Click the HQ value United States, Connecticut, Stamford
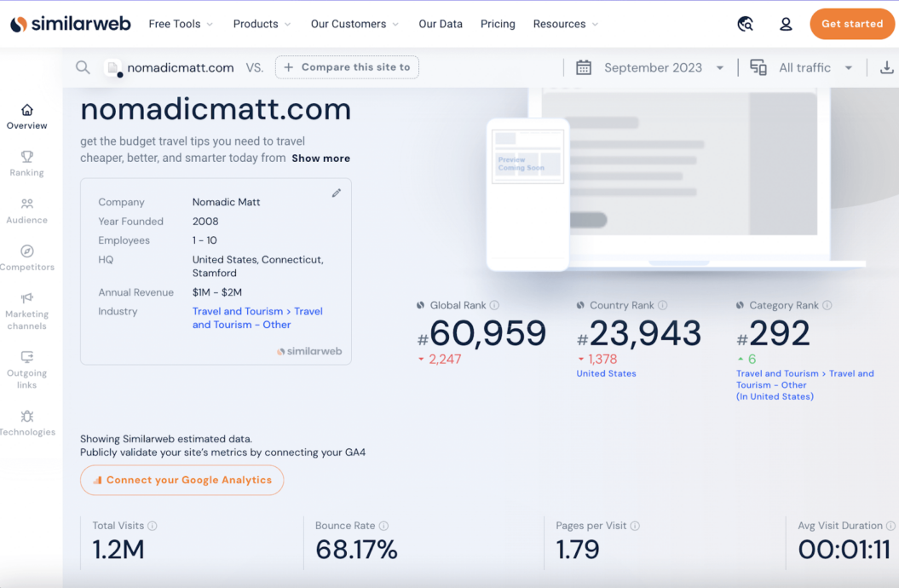The width and height of the screenshot is (899, 588). 258,267
